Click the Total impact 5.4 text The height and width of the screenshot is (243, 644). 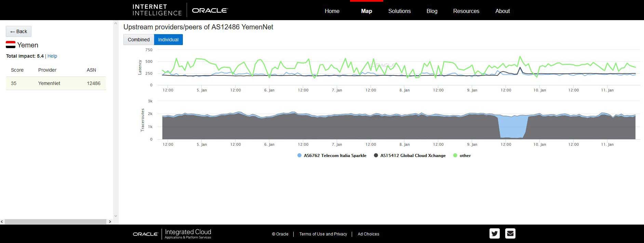pos(25,56)
